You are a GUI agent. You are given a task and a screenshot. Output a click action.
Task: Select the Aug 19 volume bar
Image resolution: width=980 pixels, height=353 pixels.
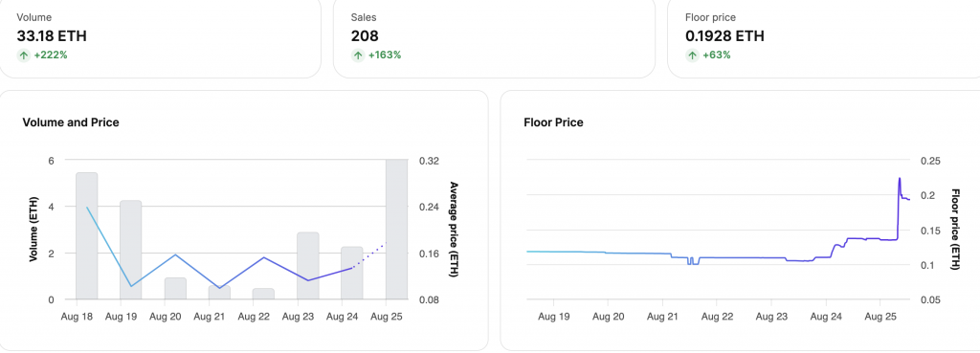pyautogui.click(x=130, y=250)
